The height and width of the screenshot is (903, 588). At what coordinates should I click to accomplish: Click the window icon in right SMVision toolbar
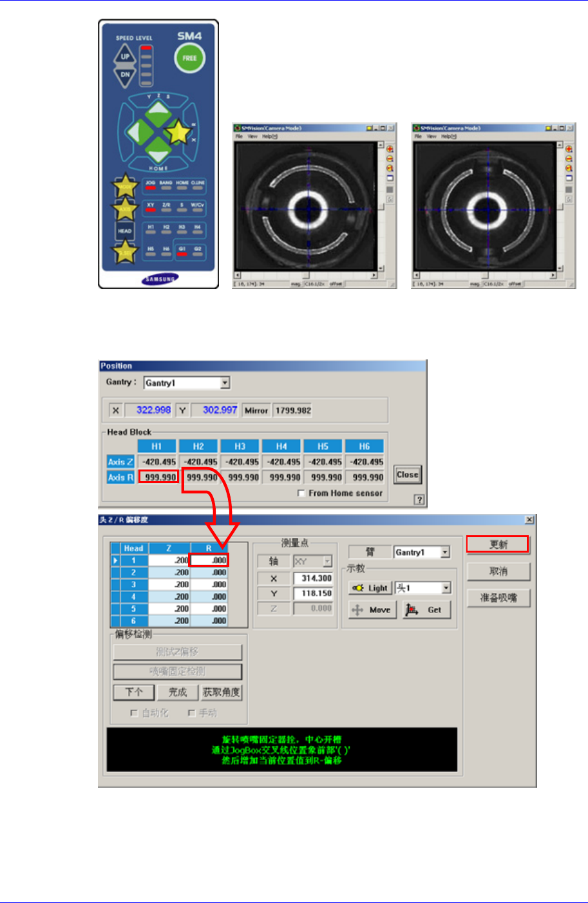point(569,178)
